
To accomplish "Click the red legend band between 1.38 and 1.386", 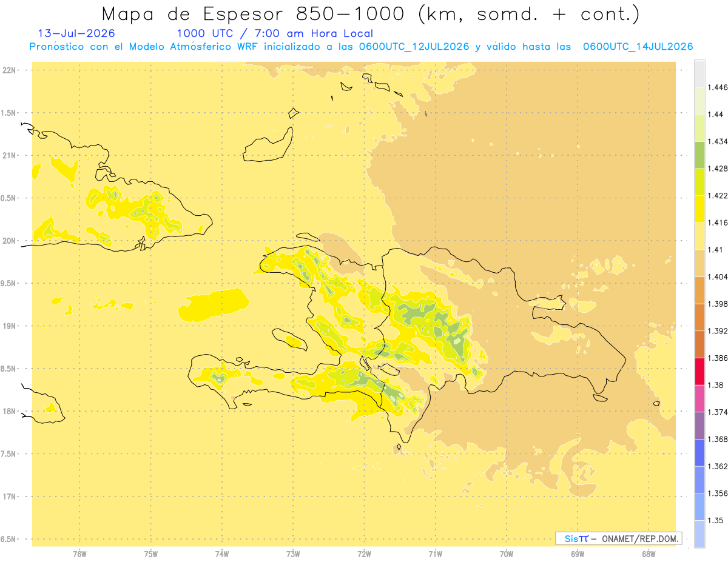I will pos(699,371).
